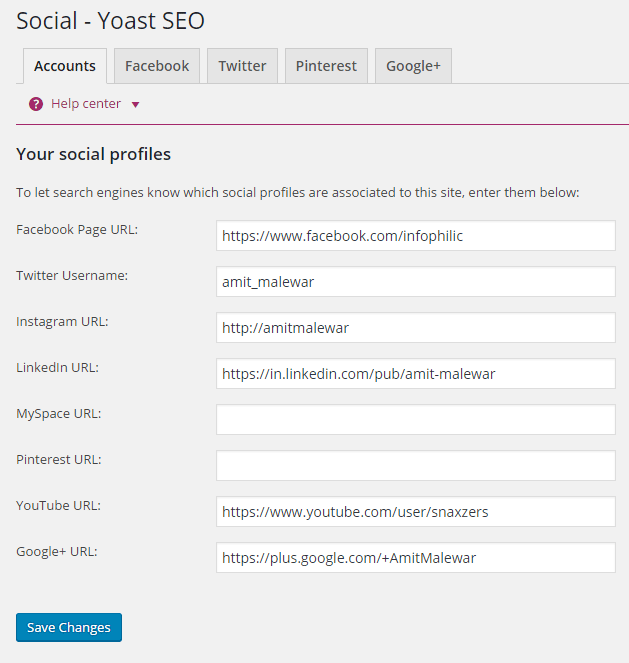
Task: Click the Instagram URL input field
Action: tap(416, 328)
